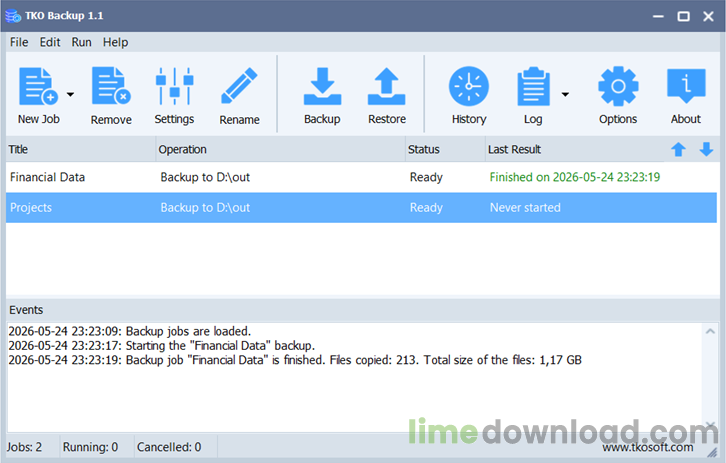Viewport: 726px width, 463px height.
Task: Click the event line reporting files copied: 213
Action: pyautogui.click(x=295, y=360)
